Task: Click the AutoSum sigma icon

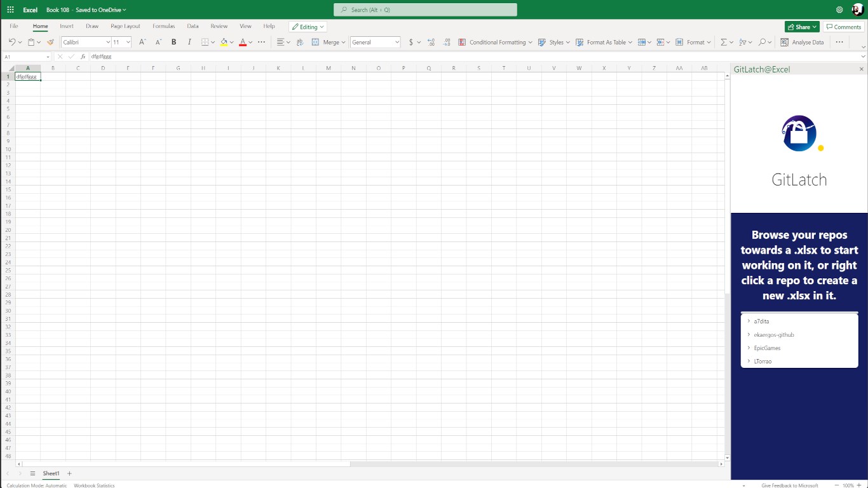Action: [723, 42]
